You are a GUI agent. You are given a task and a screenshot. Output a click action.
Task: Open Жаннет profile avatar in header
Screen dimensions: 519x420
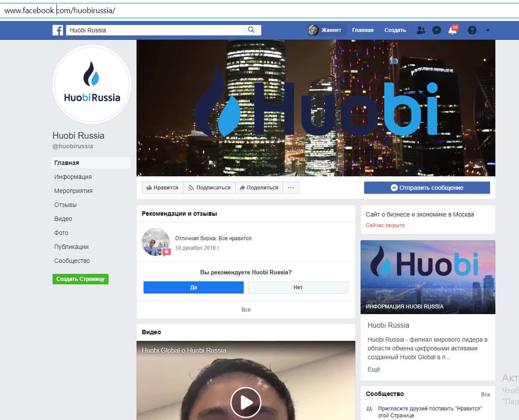[313, 30]
